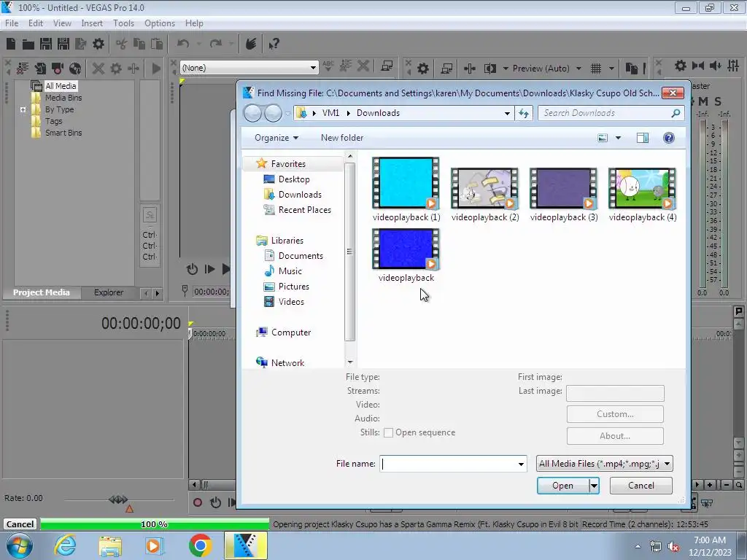
Task: Select Computer in navigation pane
Action: (290, 332)
